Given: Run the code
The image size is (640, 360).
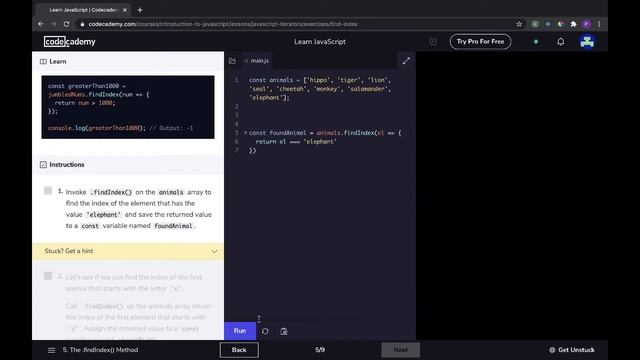Looking at the screenshot, I should pyautogui.click(x=240, y=331).
